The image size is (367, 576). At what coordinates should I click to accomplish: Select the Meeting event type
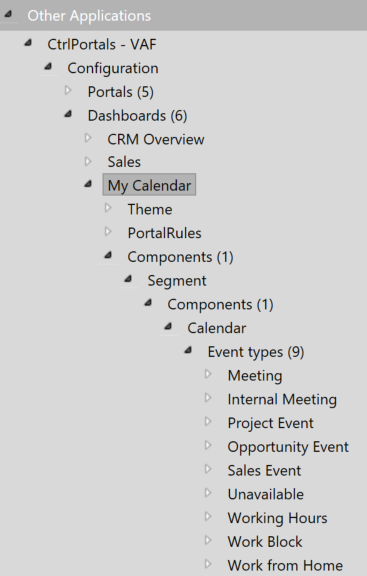click(x=255, y=375)
